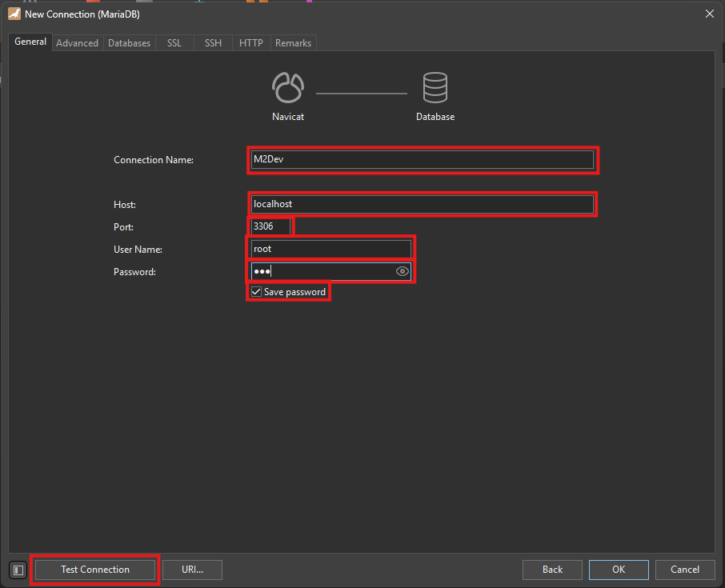Switch to the Remarks tab

(x=293, y=43)
